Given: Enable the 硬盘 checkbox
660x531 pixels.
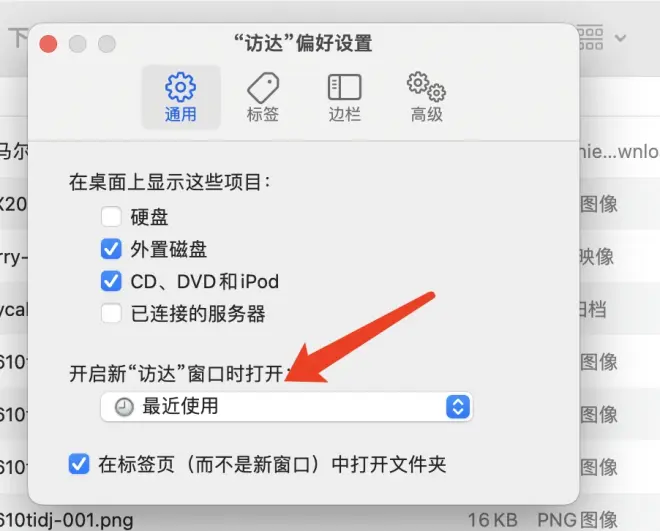Looking at the screenshot, I should point(111,217).
